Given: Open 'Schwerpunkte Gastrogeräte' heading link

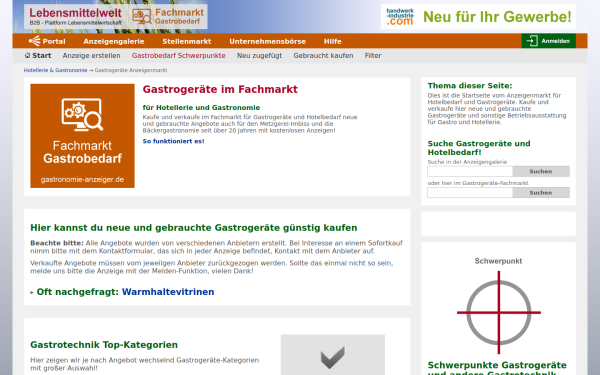Looking at the screenshot, I should pyautogui.click(x=497, y=369).
